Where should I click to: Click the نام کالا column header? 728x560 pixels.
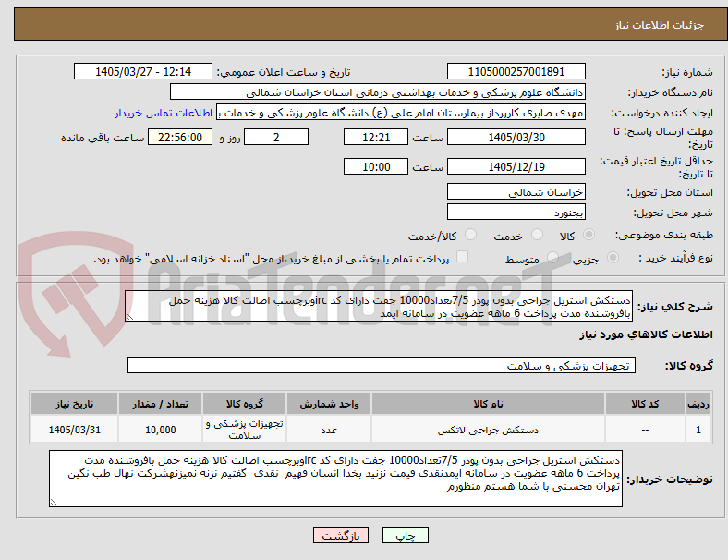point(488,404)
